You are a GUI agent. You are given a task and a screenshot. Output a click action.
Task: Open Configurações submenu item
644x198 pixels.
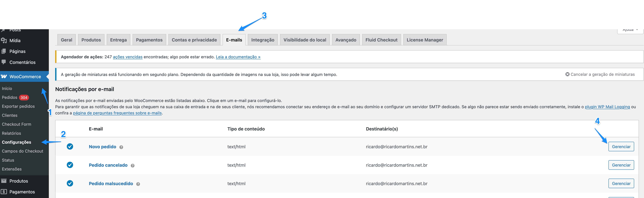(x=16, y=142)
